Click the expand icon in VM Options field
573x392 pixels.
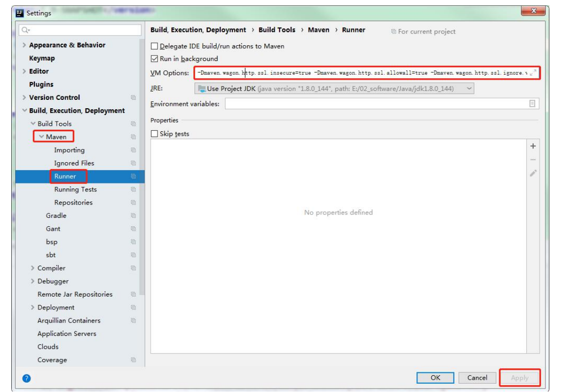(x=533, y=73)
